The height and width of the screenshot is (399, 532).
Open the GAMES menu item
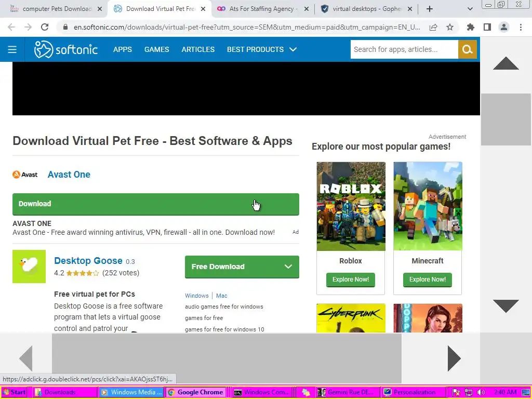point(156,49)
